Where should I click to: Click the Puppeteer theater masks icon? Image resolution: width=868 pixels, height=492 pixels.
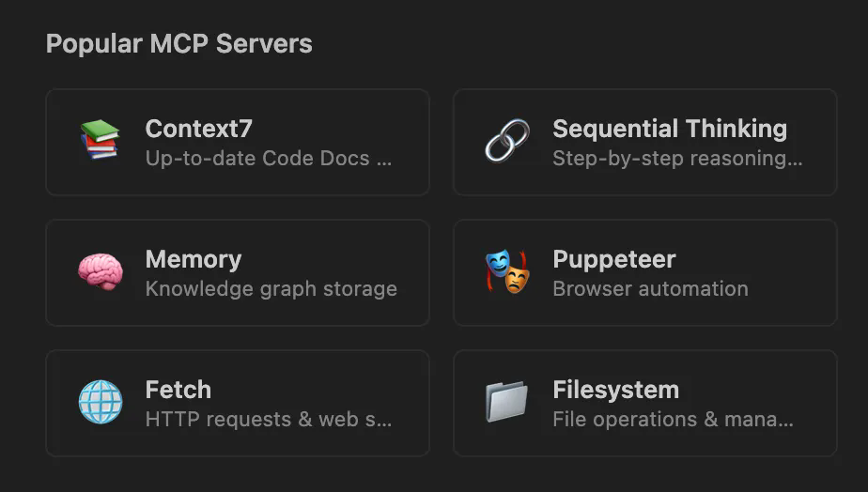coord(507,271)
